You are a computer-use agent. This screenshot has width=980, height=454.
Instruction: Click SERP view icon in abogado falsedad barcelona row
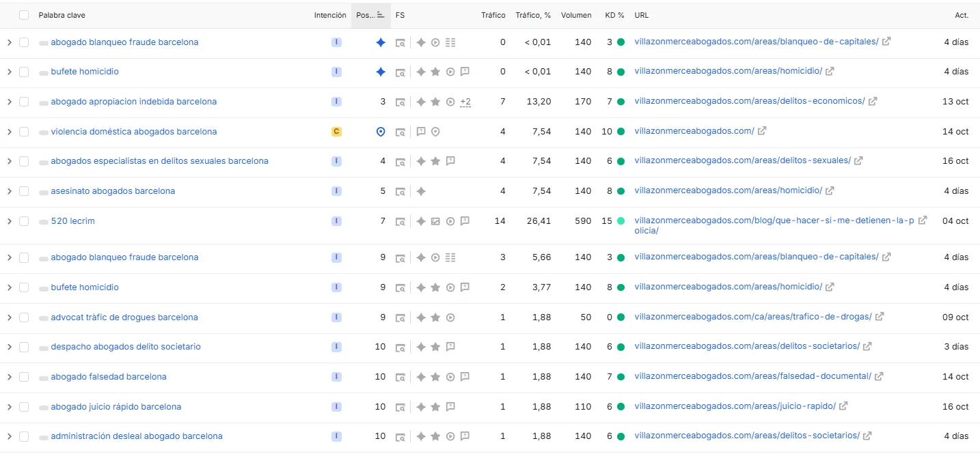400,377
